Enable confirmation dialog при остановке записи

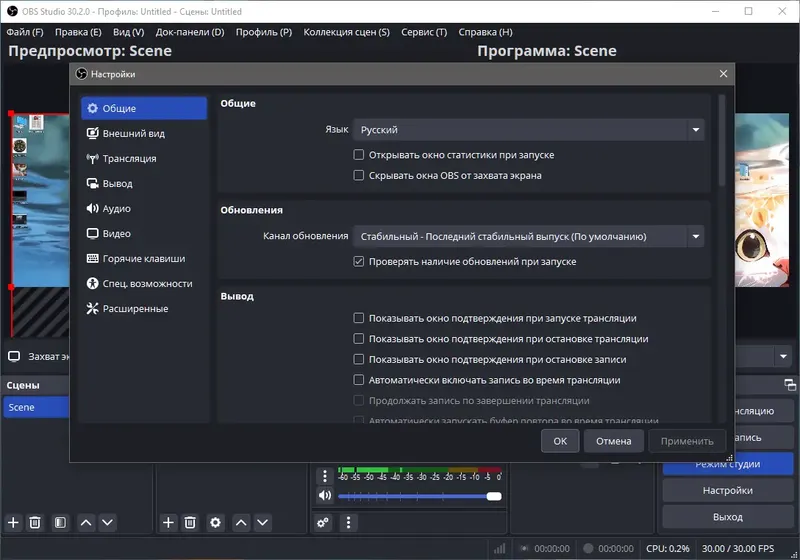(359, 359)
